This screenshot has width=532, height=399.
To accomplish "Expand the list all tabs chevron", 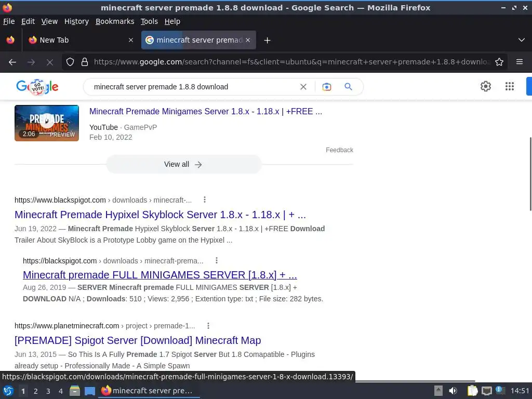I will pyautogui.click(x=522, y=40).
